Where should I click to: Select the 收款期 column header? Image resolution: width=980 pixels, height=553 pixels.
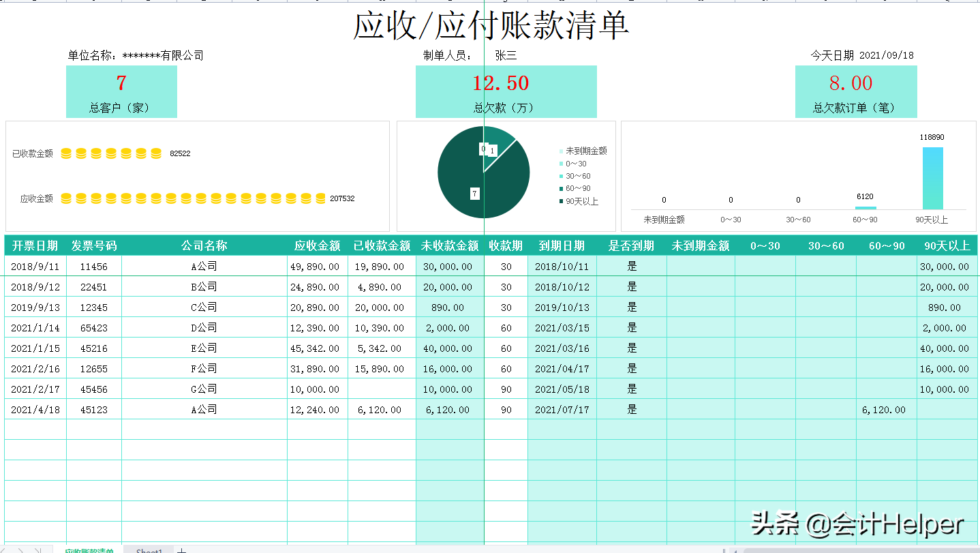[506, 245]
